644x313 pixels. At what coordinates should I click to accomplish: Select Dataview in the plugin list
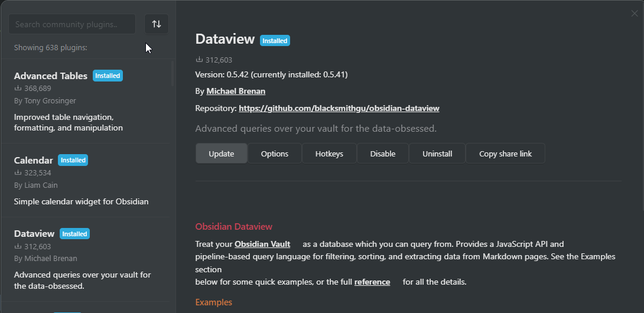click(x=34, y=233)
